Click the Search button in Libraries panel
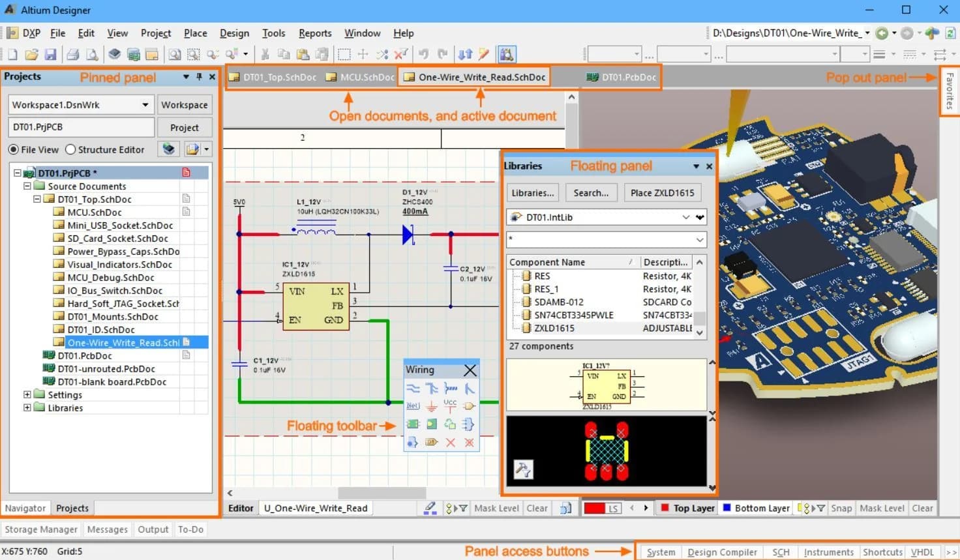 point(591,192)
